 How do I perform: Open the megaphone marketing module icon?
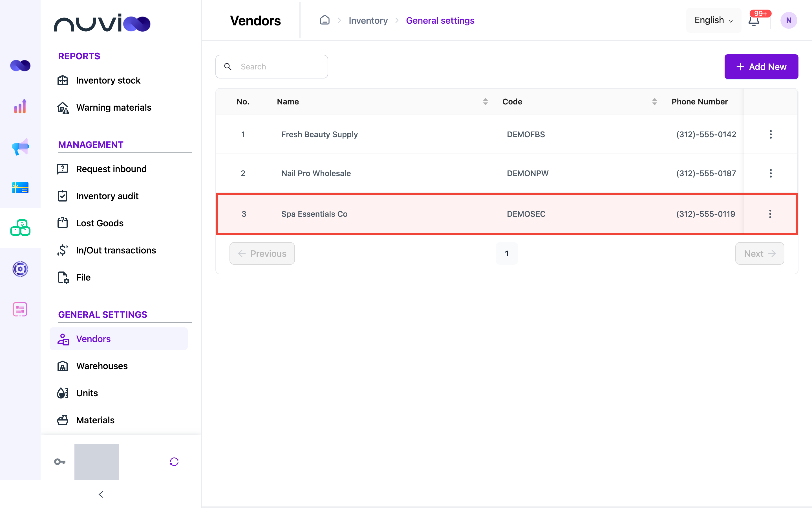click(x=20, y=147)
